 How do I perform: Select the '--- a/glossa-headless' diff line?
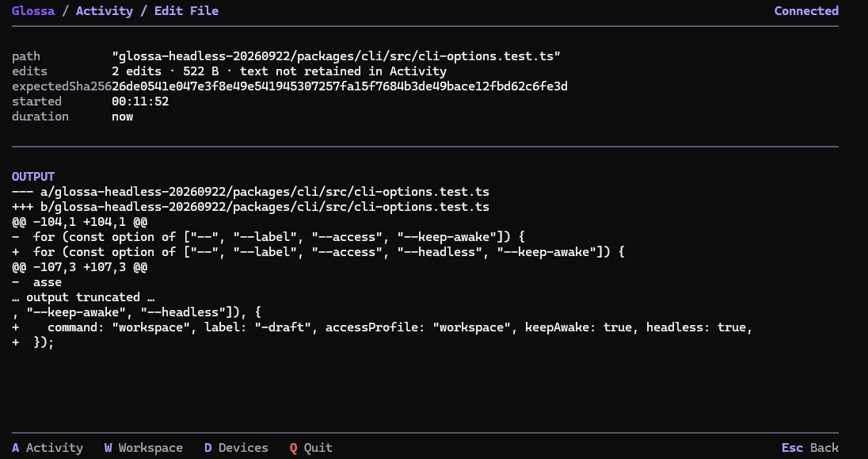pyautogui.click(x=250, y=192)
